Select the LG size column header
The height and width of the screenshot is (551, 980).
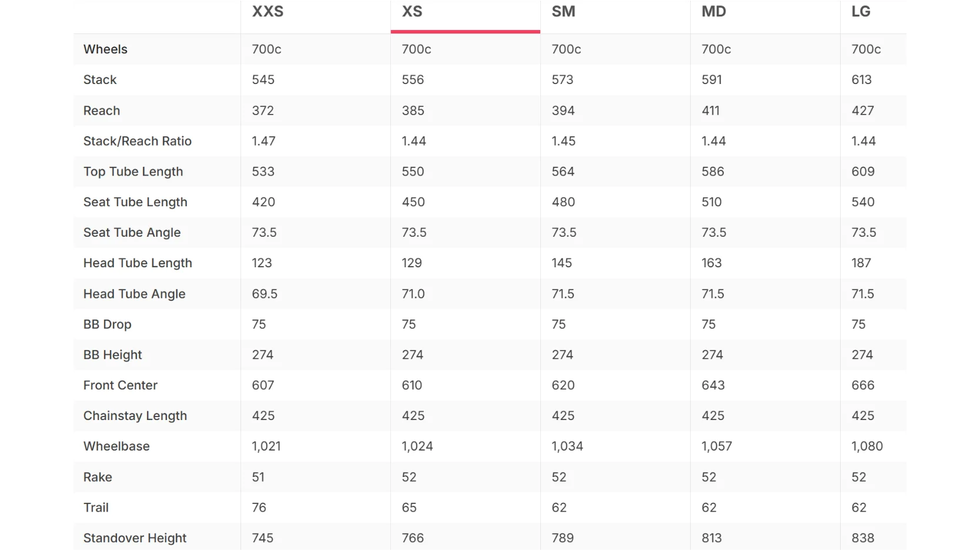click(861, 12)
